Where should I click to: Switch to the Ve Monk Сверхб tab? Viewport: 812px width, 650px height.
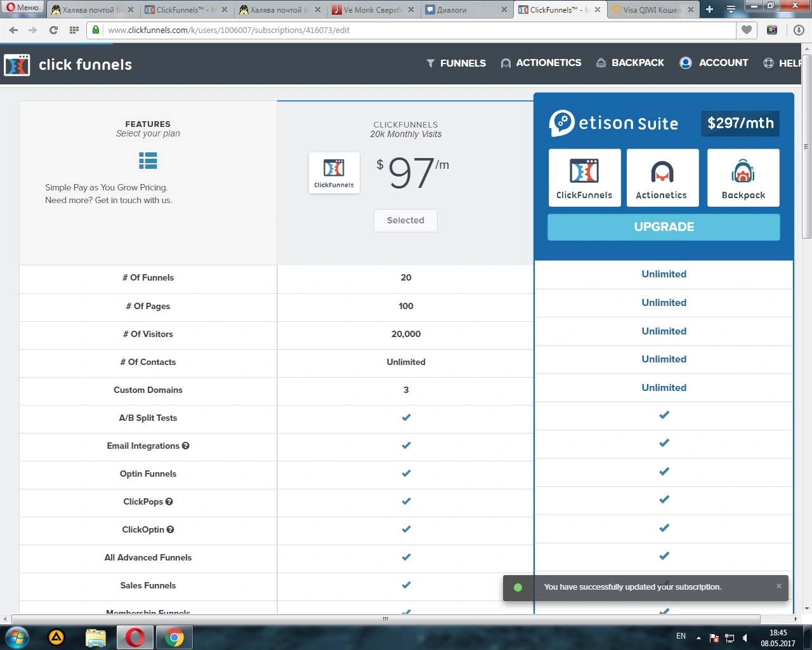coord(373,10)
